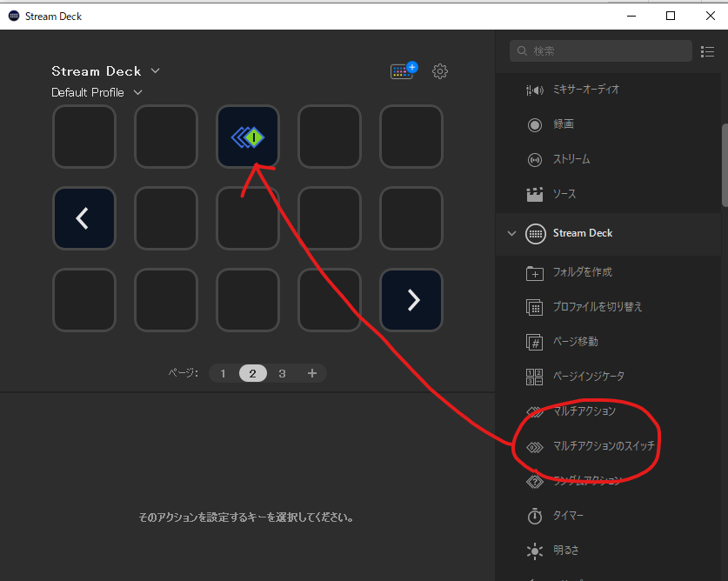728x581 pixels.
Task: Select the empty key left of next-page arrow
Action: [330, 300]
